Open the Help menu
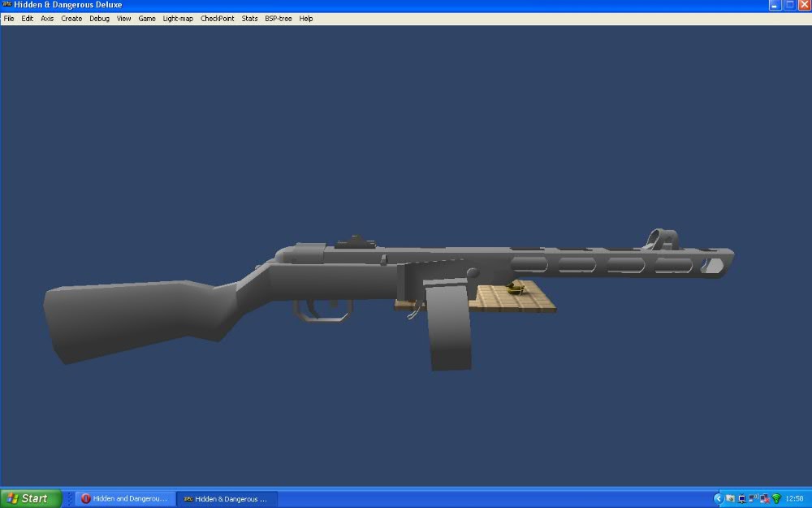The width and height of the screenshot is (812, 508). (306, 19)
